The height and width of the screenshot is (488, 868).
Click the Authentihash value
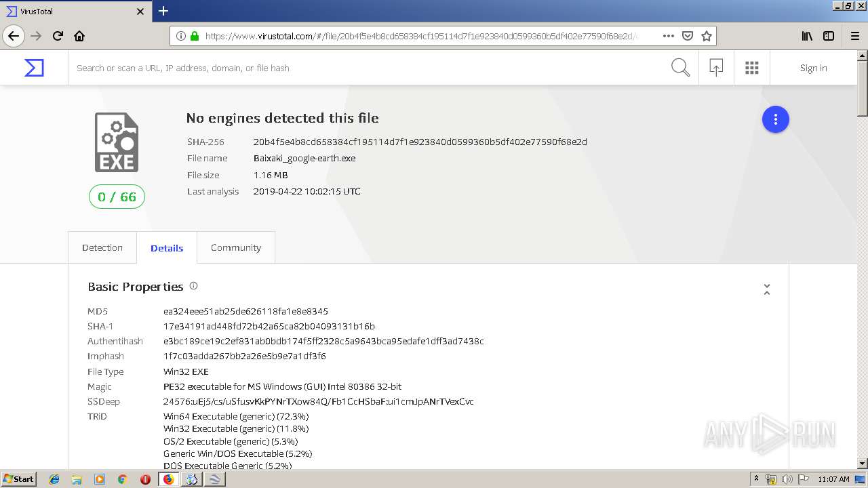pos(323,341)
